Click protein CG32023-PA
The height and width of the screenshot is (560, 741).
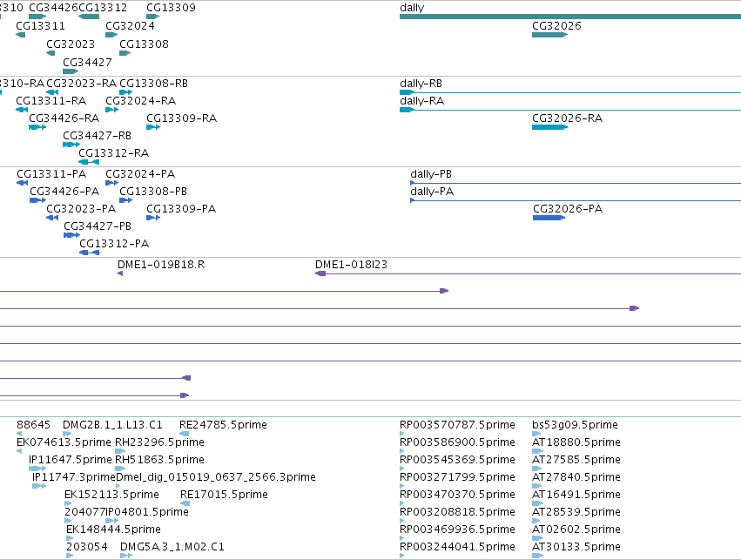(52, 218)
